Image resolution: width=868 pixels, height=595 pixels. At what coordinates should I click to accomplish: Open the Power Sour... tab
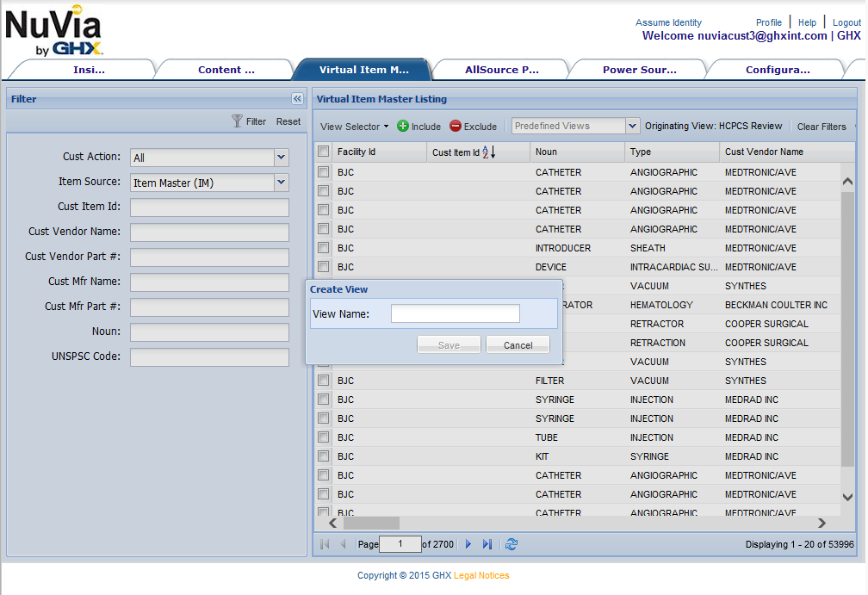pos(639,70)
